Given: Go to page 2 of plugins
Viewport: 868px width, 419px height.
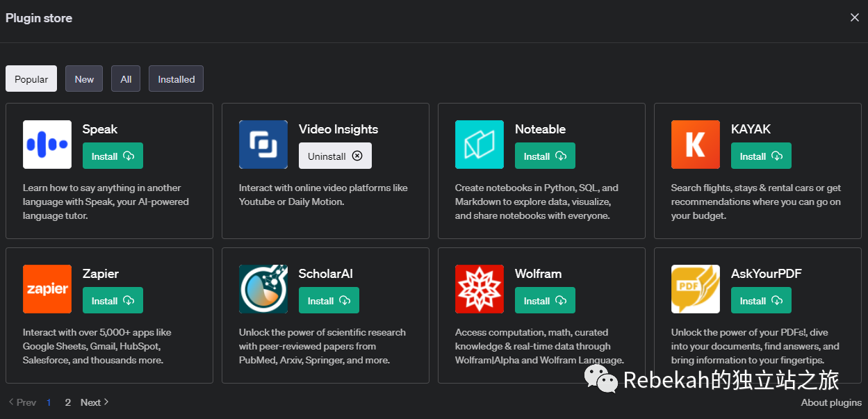Looking at the screenshot, I should pos(67,402).
